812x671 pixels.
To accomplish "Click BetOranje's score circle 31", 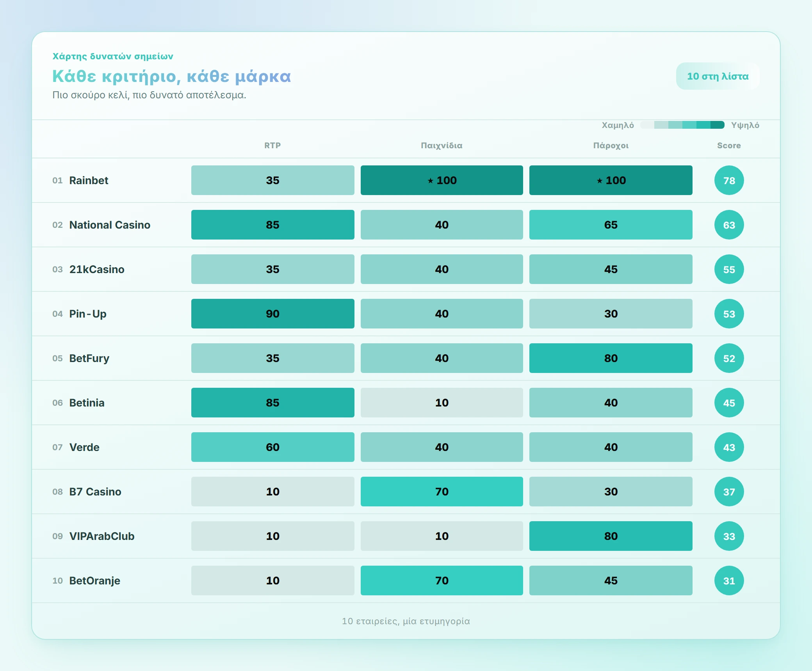I will pos(729,580).
